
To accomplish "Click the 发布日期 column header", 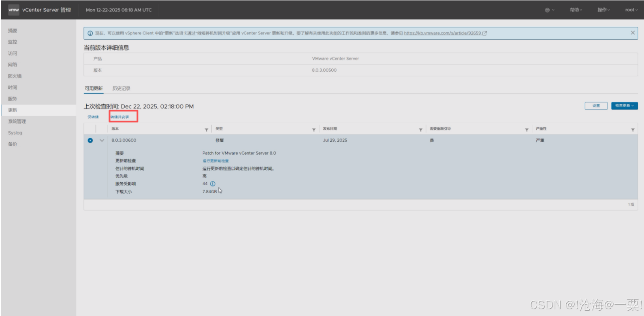I will pyautogui.click(x=330, y=129).
